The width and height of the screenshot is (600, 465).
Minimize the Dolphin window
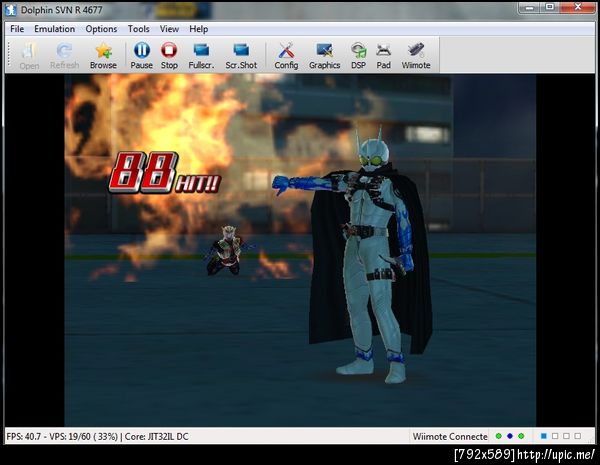pyautogui.click(x=530, y=8)
